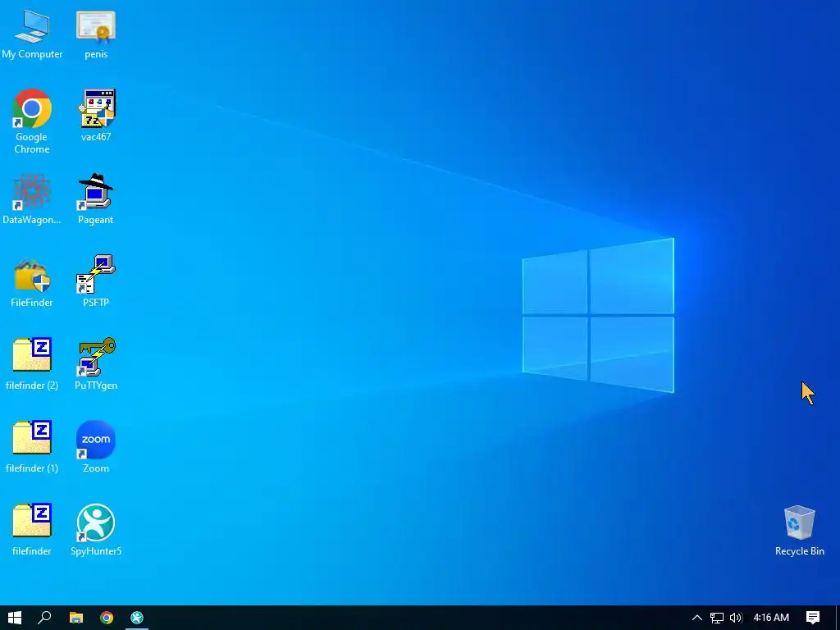Open File Explorer from the taskbar

click(x=76, y=618)
